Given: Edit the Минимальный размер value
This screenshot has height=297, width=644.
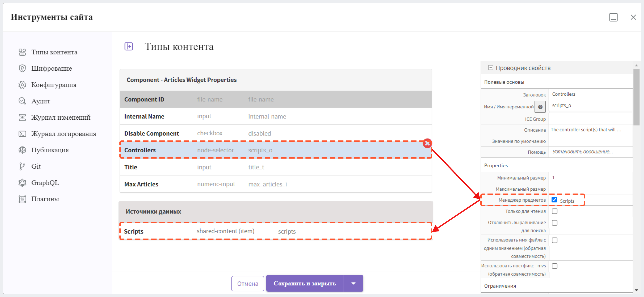Looking at the screenshot, I should click(590, 178).
